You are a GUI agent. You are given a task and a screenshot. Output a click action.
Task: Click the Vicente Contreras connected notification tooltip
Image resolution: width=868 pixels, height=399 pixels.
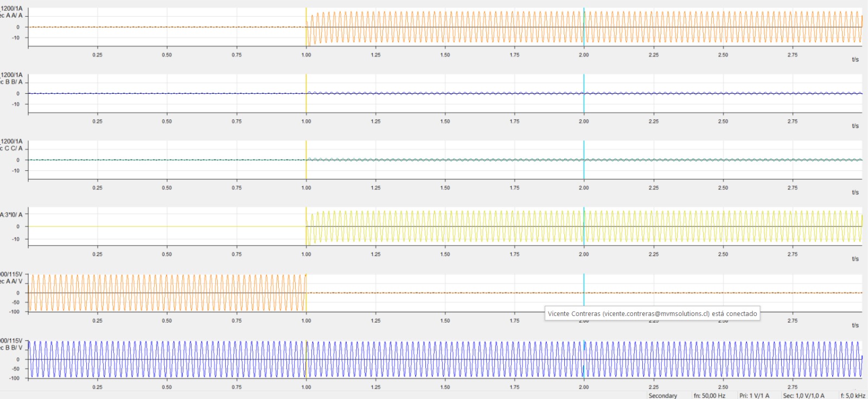tap(652, 313)
